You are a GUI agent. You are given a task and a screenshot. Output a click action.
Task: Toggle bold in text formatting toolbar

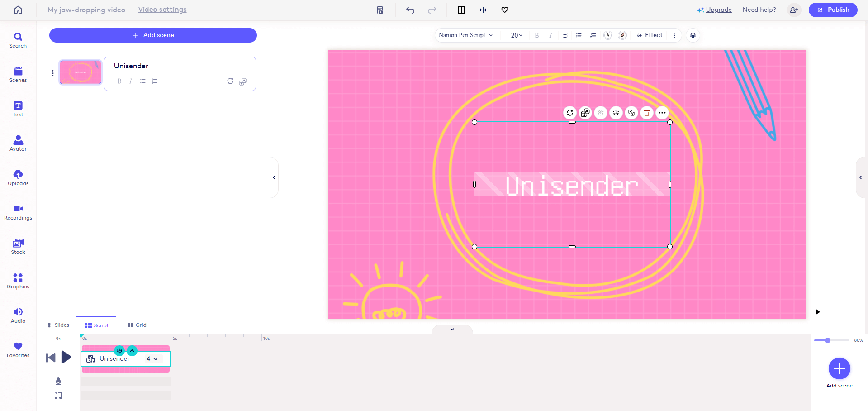pyautogui.click(x=537, y=35)
